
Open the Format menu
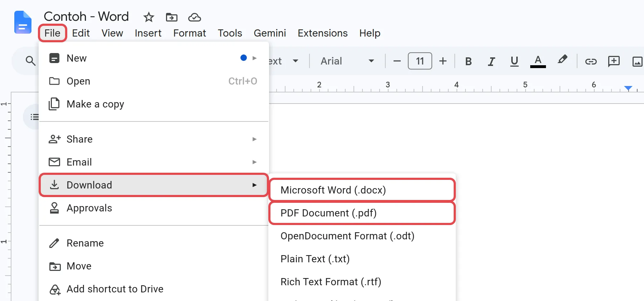point(190,33)
